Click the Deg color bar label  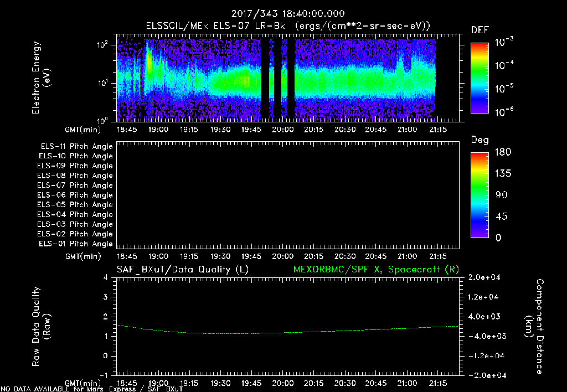(x=480, y=140)
